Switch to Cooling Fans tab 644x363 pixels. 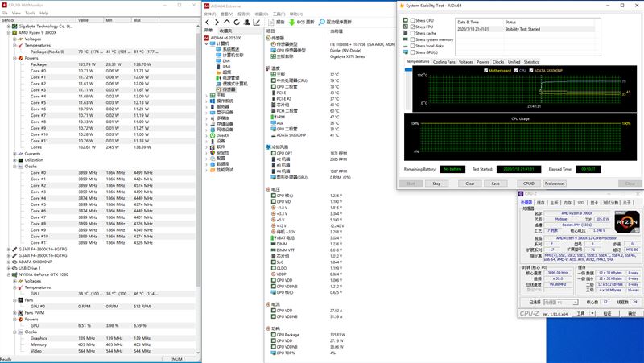(x=444, y=62)
